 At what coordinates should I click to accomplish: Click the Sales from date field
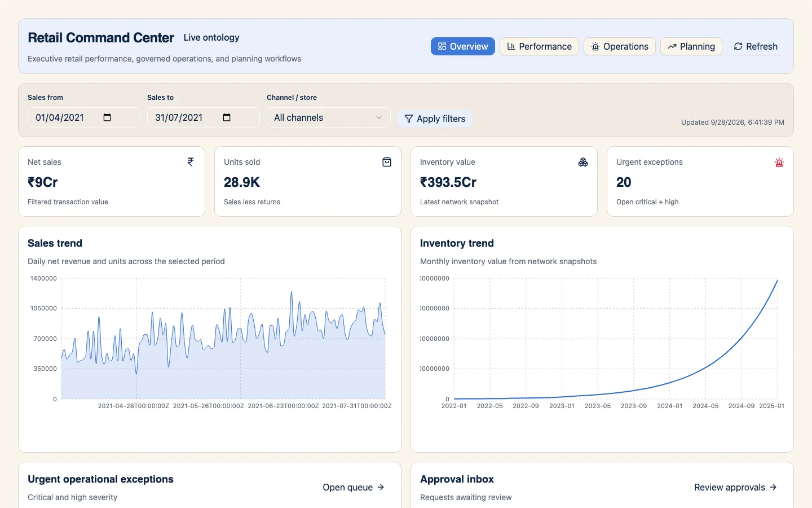(x=84, y=117)
